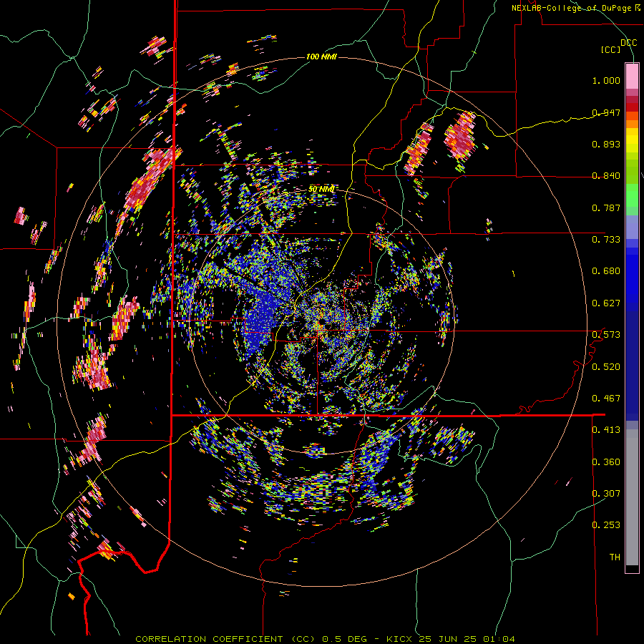The width and height of the screenshot is (644, 644).
Task: Pick the red segment of the color bar
Action: [x=632, y=107]
